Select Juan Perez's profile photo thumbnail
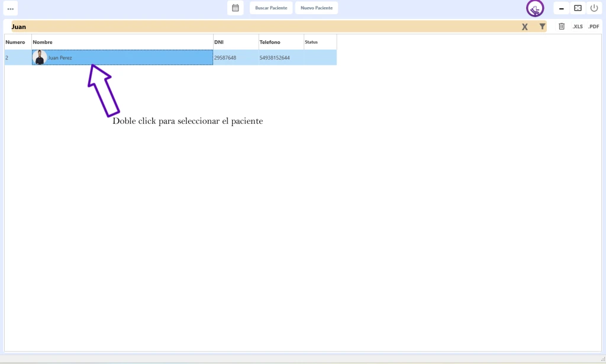Viewport: 606px width, 364px height. click(x=40, y=57)
